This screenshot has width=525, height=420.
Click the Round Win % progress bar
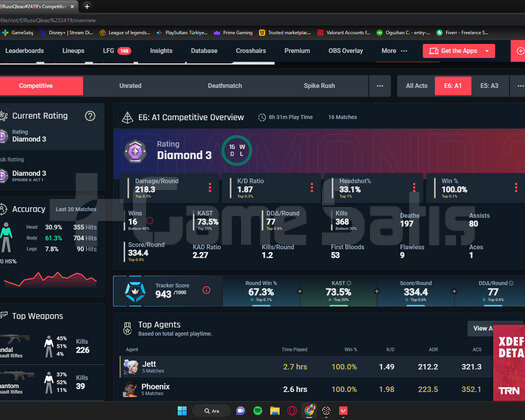[x=261, y=305]
